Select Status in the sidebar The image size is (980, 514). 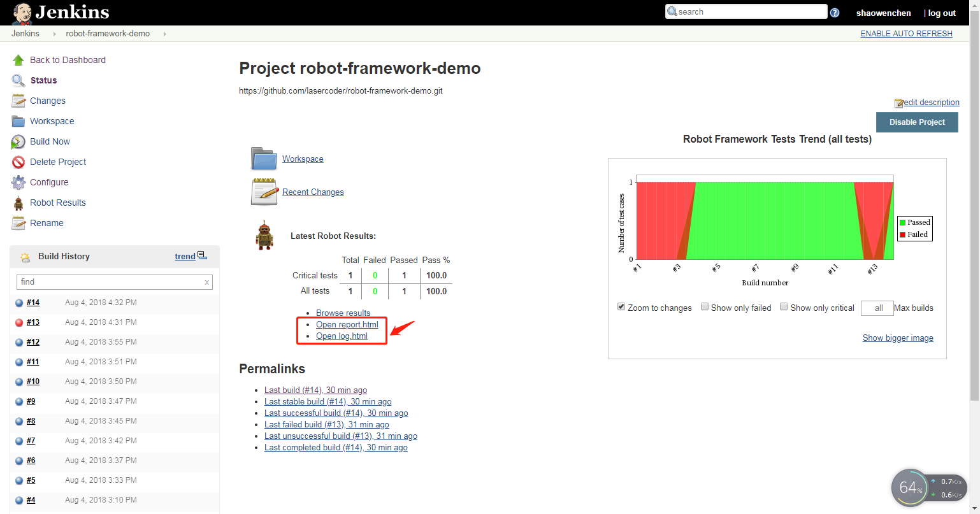click(43, 80)
